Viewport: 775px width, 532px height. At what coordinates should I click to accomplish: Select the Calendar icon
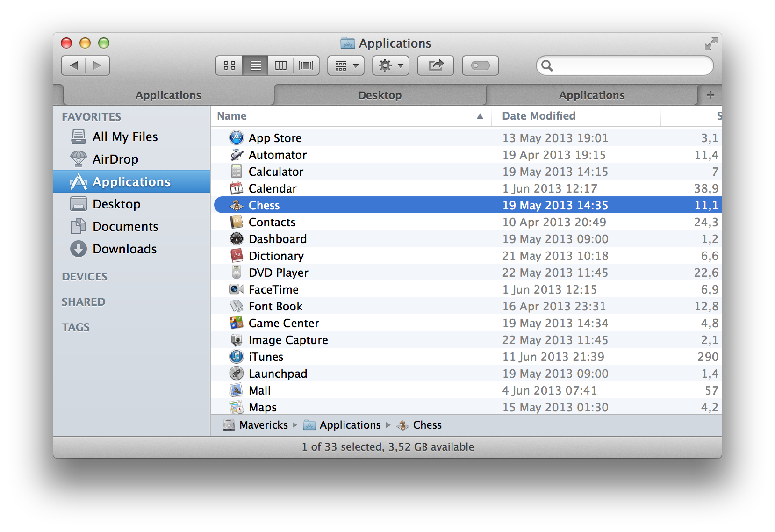coord(237,188)
